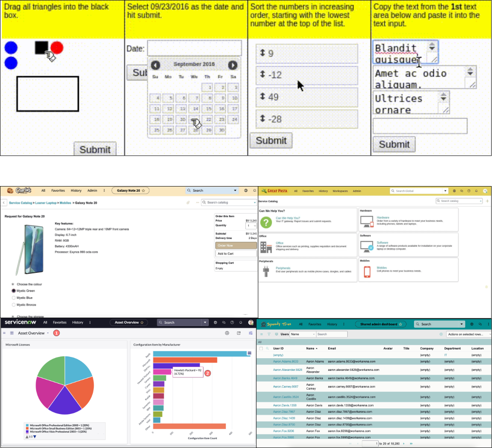Click the filter funnel icon in Speedy Tires Users list
The image size is (492, 448).
(x=269, y=334)
